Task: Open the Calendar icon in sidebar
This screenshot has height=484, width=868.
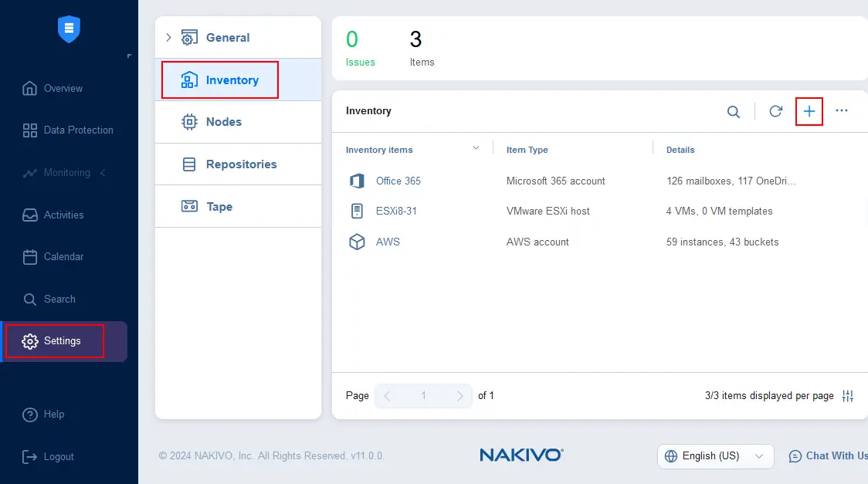Action: click(x=30, y=257)
